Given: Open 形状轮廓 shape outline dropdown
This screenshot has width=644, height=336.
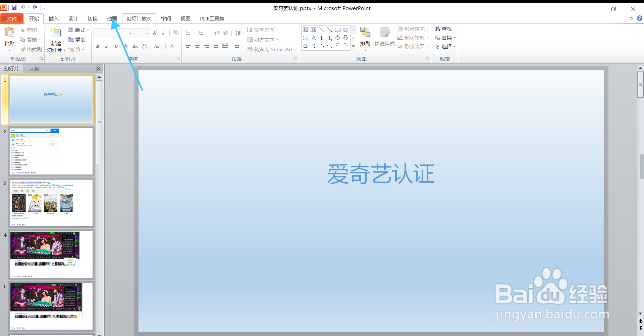Looking at the screenshot, I should (x=413, y=38).
